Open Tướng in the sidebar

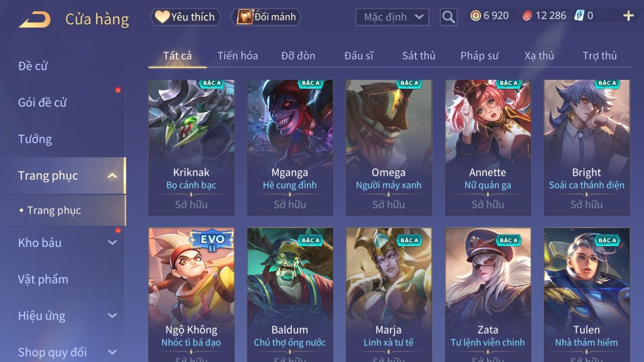35,139
